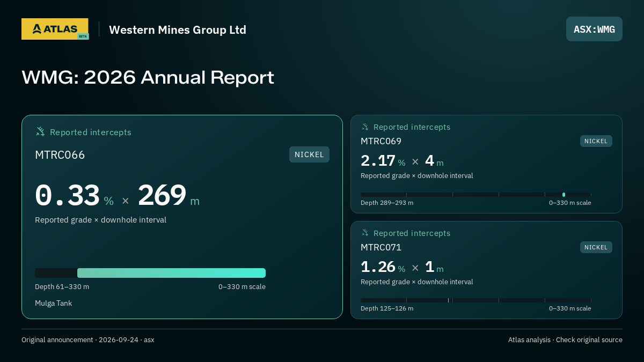This screenshot has width=644, height=362.
Task: Click the drill icon in the MTRC066 card
Action: (x=40, y=131)
